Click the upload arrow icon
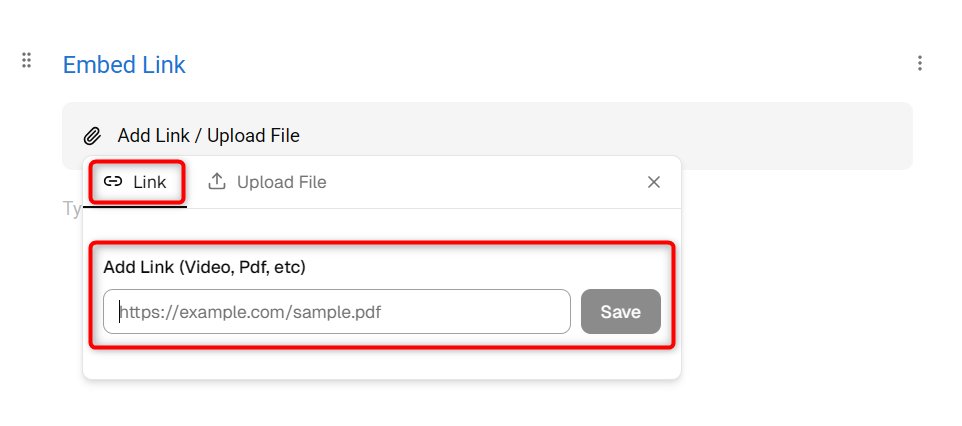 click(x=217, y=181)
